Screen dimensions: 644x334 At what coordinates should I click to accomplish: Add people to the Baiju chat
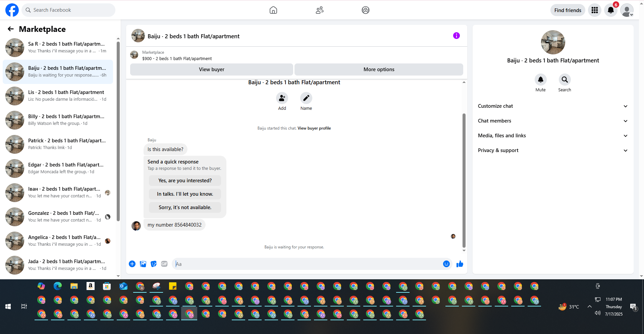coord(282,98)
